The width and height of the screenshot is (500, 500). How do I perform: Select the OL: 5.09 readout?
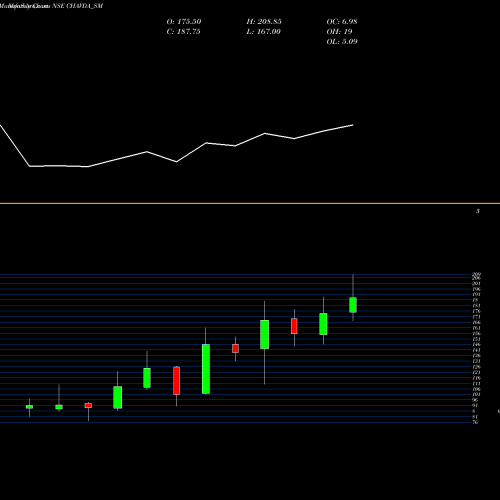point(342,42)
